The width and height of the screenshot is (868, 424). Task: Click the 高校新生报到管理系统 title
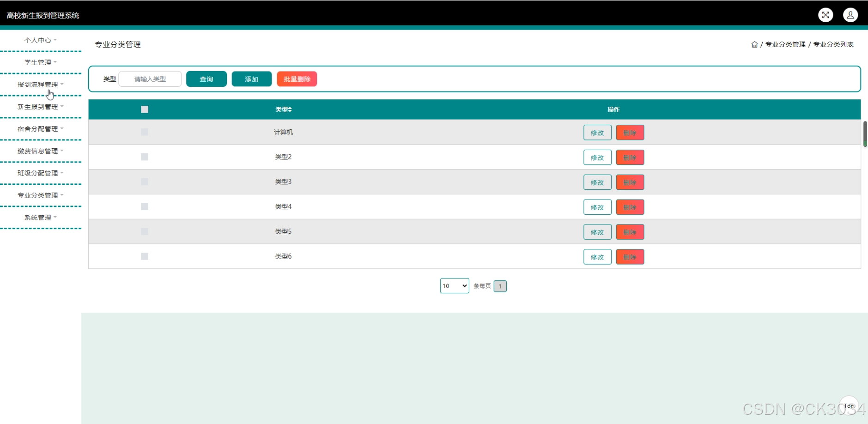point(43,15)
